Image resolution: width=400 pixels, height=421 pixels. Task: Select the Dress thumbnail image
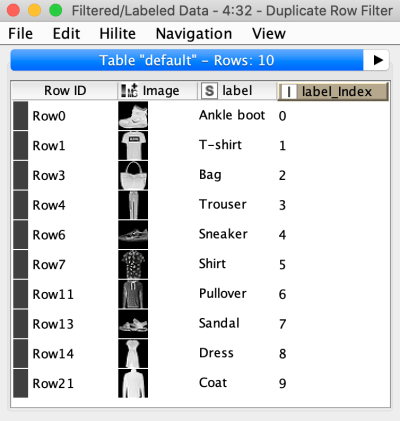pyautogui.click(x=133, y=353)
